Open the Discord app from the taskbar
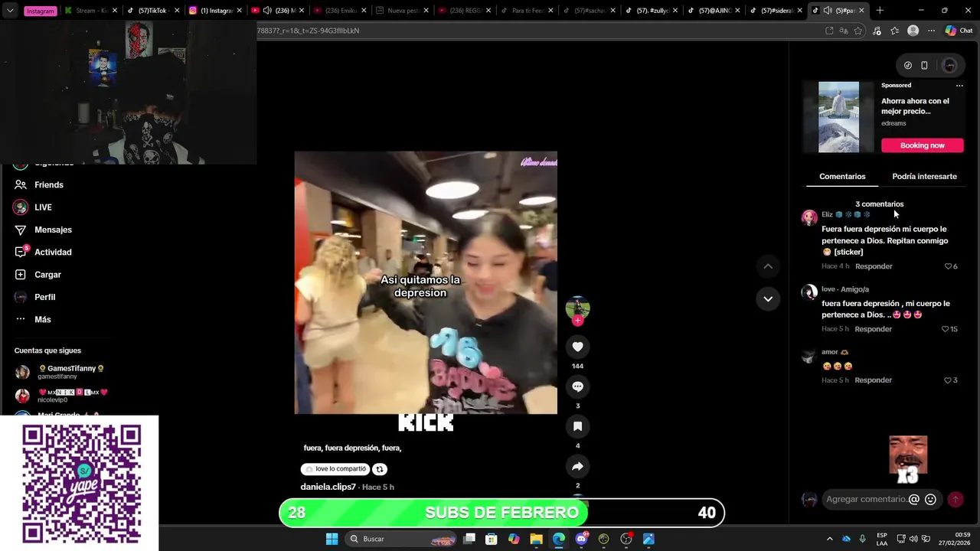The width and height of the screenshot is (980, 551). 581,539
